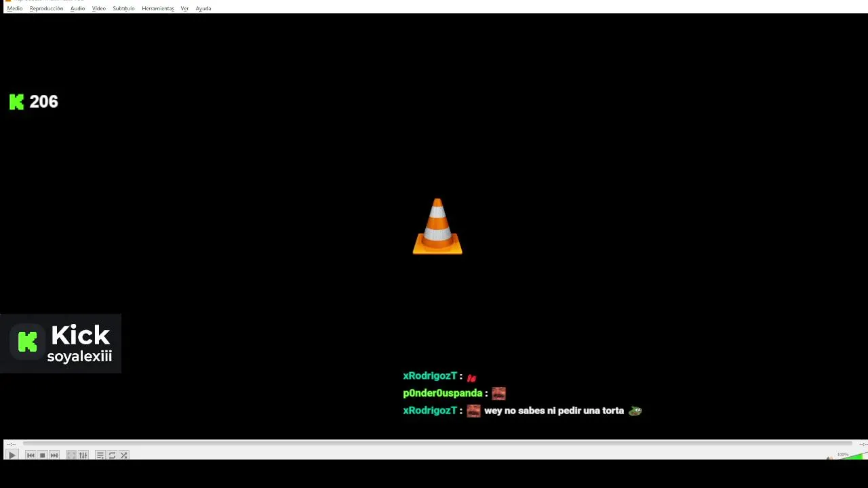This screenshot has height=488, width=868.
Task: Click the VLC icon in title bar
Action: point(7,1)
